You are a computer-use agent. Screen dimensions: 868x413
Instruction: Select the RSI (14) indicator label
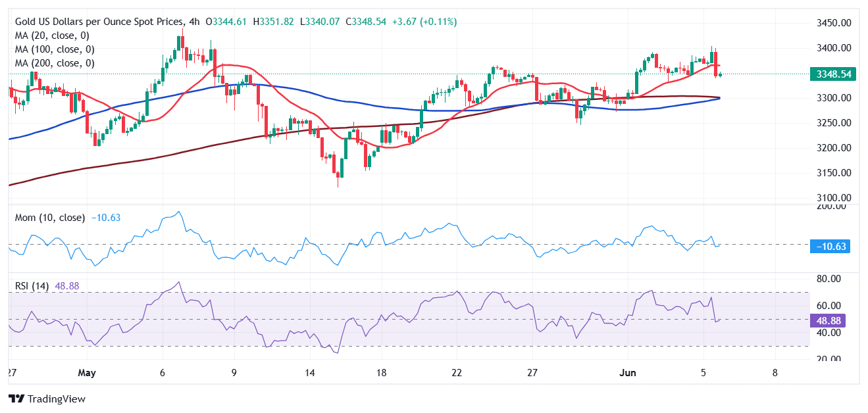pos(30,286)
